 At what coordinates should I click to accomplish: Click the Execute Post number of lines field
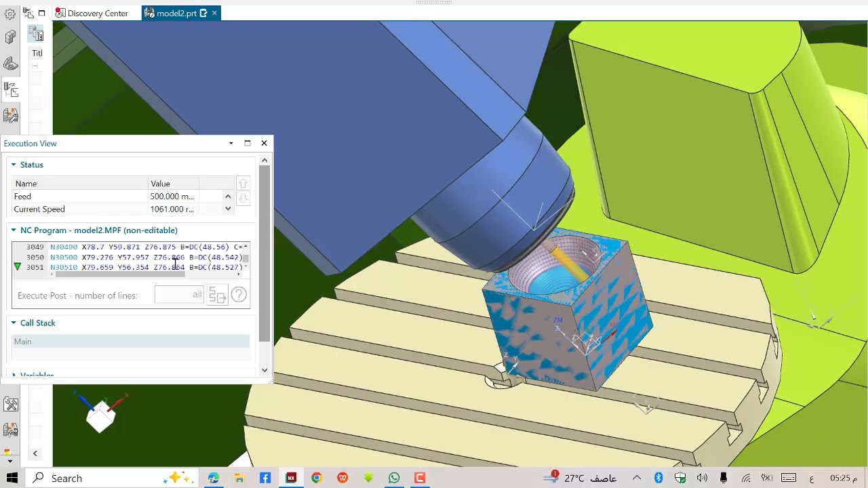coord(179,295)
